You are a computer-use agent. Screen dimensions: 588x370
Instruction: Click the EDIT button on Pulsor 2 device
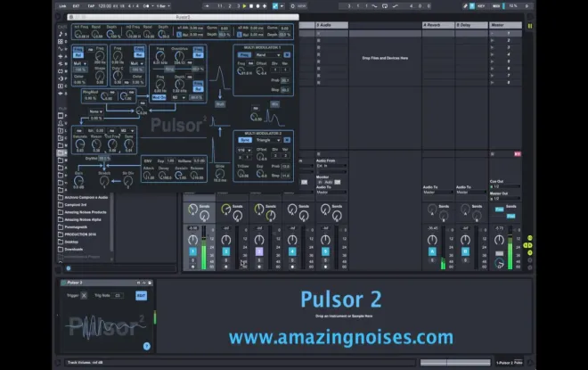point(141,296)
